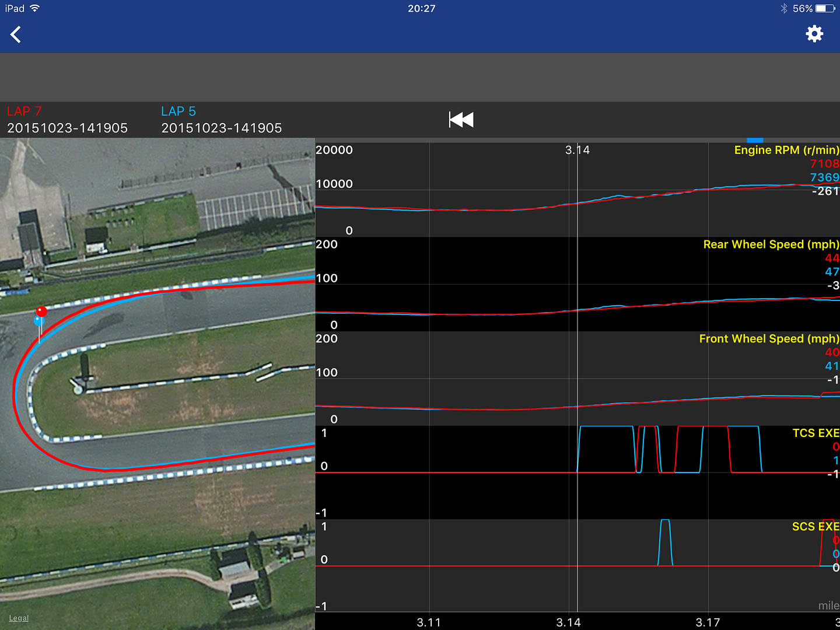
Task: Select the Rear Wheel Speed (mph) label
Action: 771,244
